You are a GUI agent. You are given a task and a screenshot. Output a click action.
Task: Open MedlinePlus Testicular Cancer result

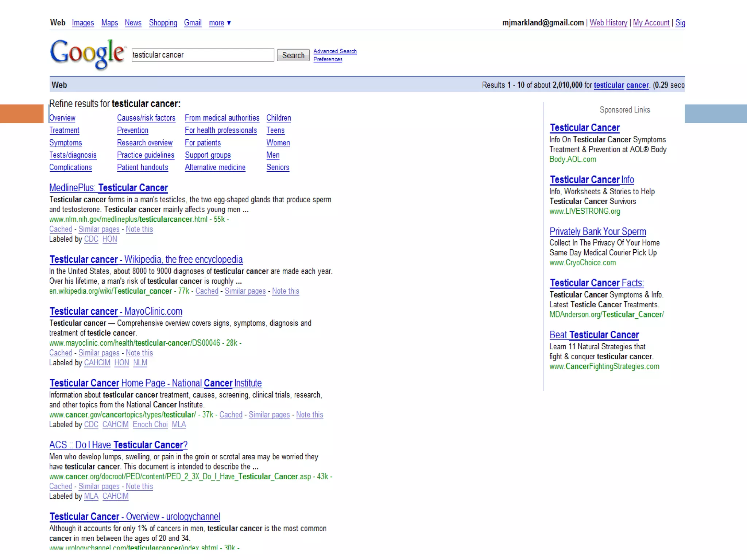pos(108,188)
